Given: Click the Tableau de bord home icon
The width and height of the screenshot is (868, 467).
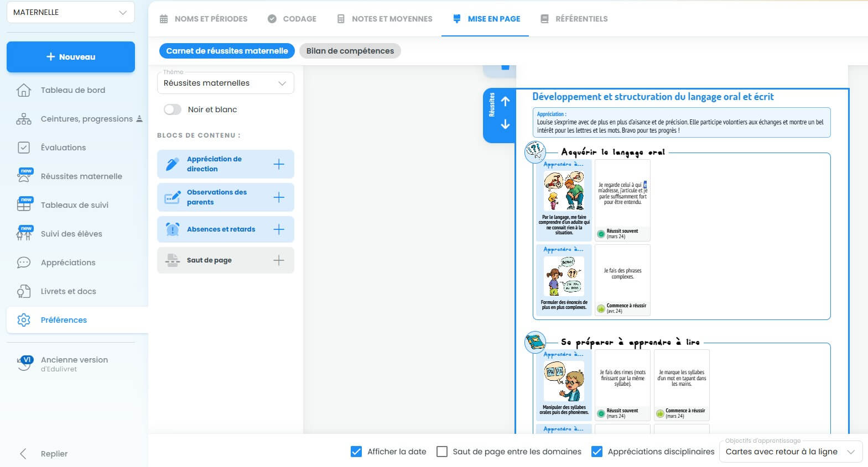Looking at the screenshot, I should pyautogui.click(x=24, y=90).
